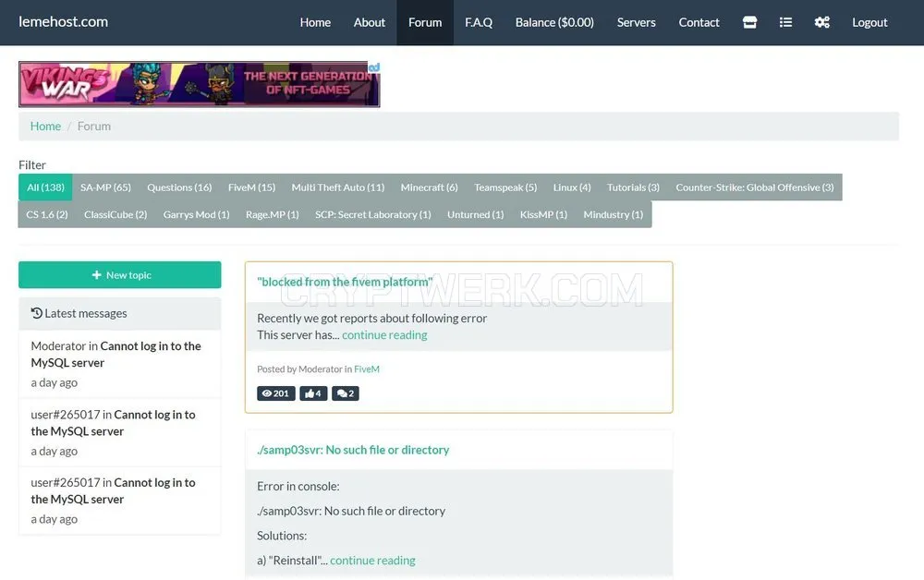Click the likes badge showing 4
Screen dimensions: 924x580
(x=313, y=393)
